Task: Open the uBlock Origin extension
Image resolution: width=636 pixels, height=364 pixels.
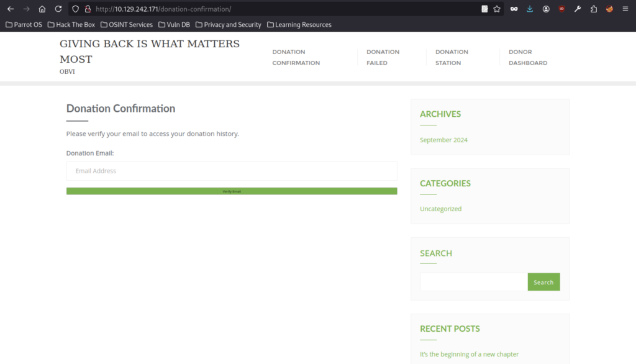Action: pyautogui.click(x=562, y=9)
